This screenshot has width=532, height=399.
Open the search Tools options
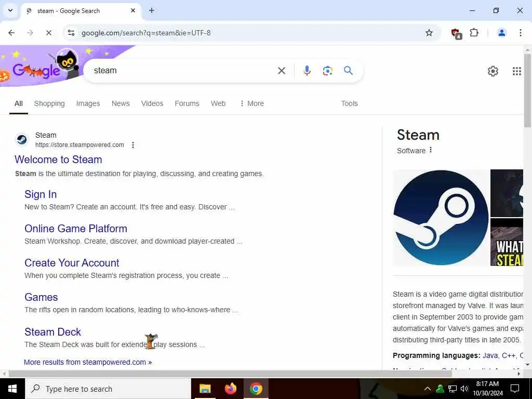click(349, 103)
